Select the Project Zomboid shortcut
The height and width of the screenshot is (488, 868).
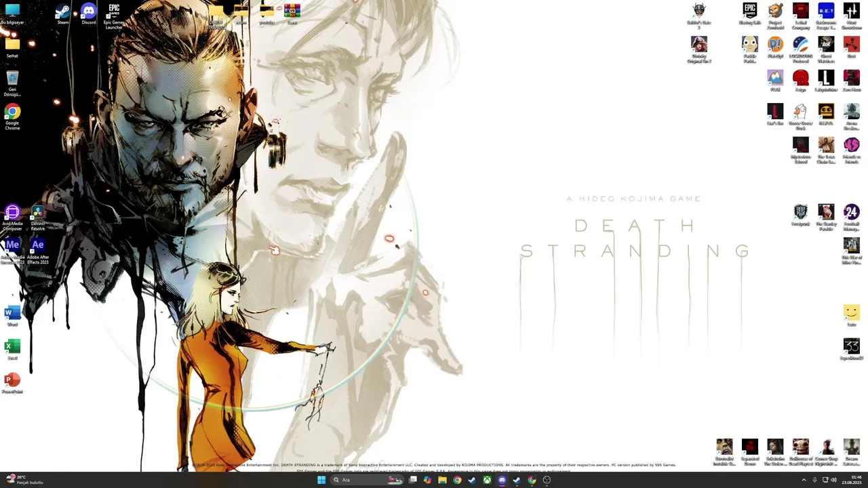click(x=775, y=16)
